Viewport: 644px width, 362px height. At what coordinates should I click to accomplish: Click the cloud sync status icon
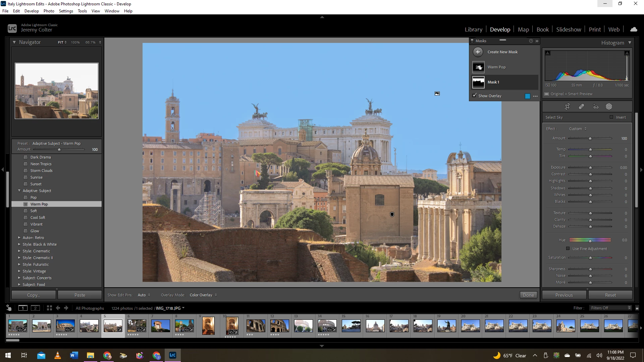[x=634, y=29]
